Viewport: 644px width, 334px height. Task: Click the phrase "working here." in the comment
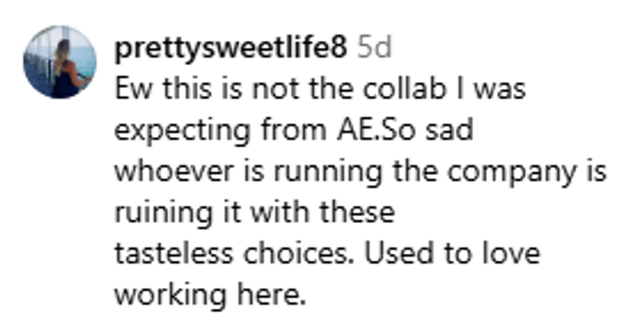(210, 295)
